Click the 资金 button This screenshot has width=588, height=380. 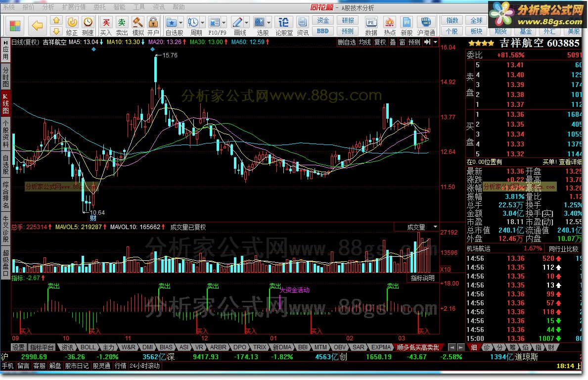point(323,20)
